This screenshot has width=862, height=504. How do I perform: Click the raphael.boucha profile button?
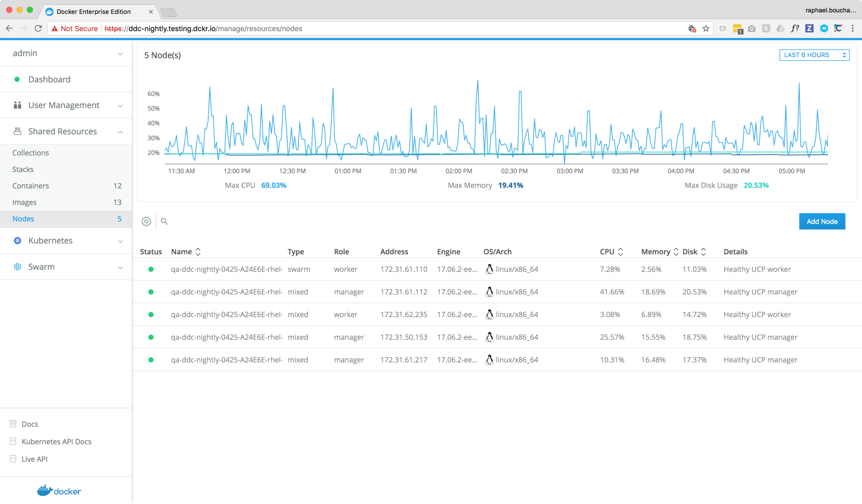tap(831, 10)
